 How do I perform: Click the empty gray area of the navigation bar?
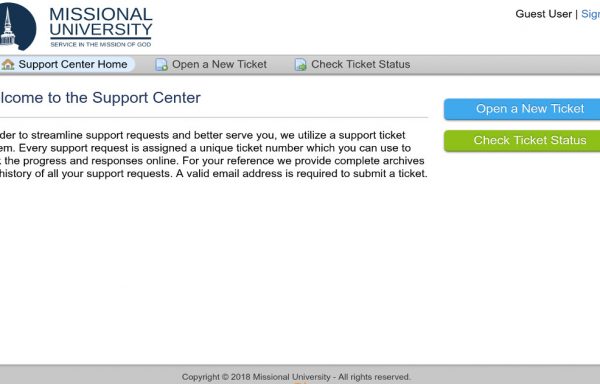505,65
